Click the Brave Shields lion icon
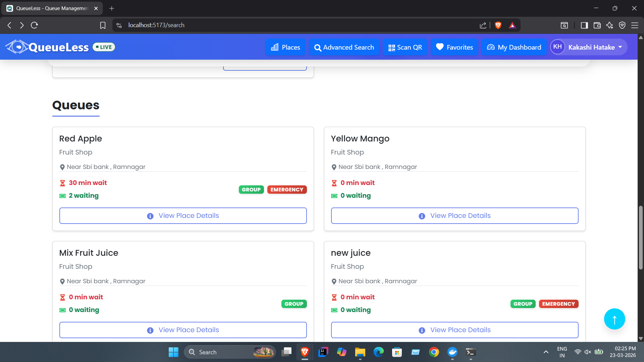The width and height of the screenshot is (644, 362). tap(498, 25)
